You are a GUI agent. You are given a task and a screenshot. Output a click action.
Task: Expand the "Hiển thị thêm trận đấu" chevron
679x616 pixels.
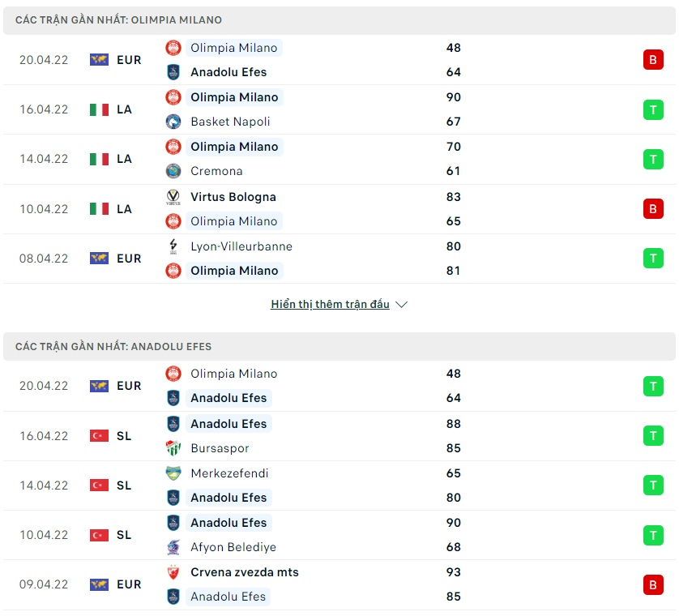402,305
